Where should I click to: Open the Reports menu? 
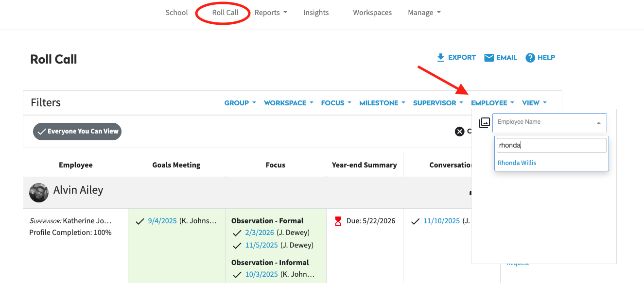click(x=271, y=13)
